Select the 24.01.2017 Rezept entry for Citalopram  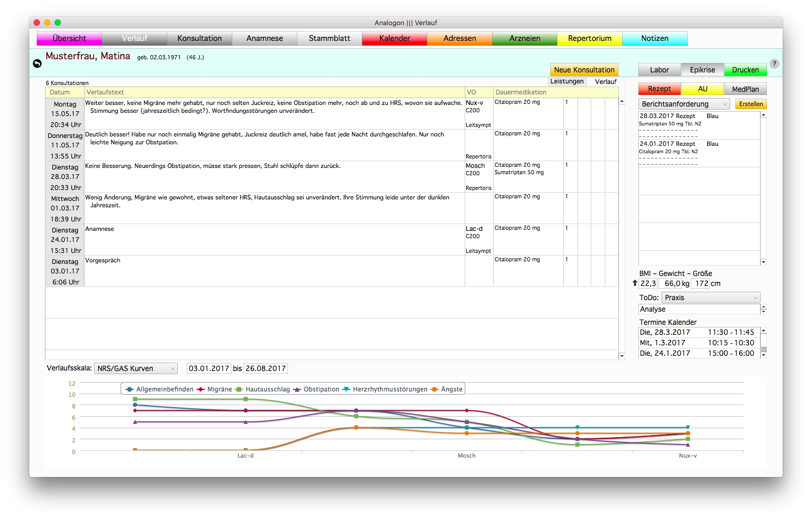coord(699,153)
